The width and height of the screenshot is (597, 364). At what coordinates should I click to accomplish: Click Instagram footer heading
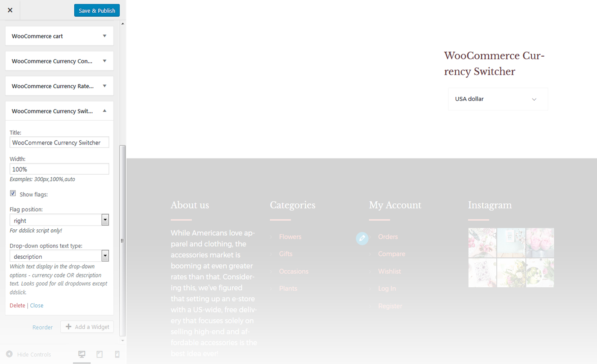coord(490,205)
